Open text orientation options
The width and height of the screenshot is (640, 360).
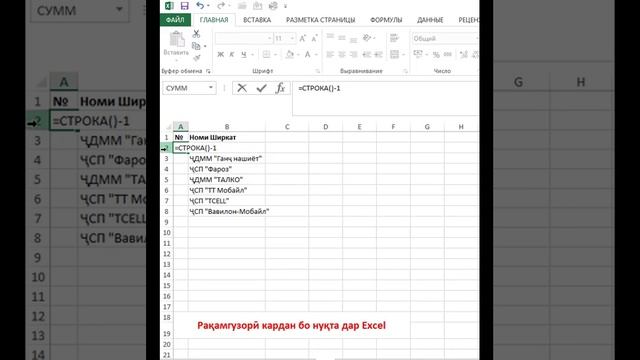[x=367, y=38]
